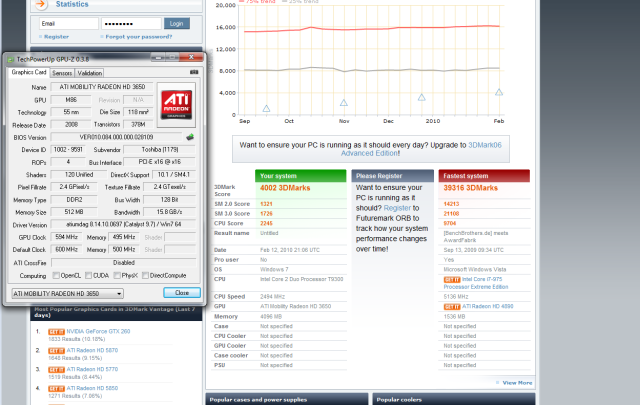Click the Email input field

point(69,24)
